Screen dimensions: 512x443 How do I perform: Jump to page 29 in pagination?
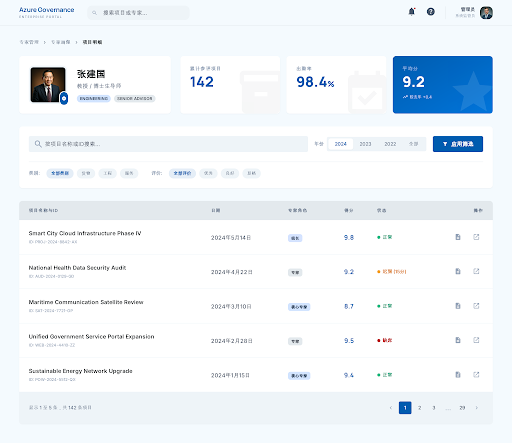click(462, 408)
